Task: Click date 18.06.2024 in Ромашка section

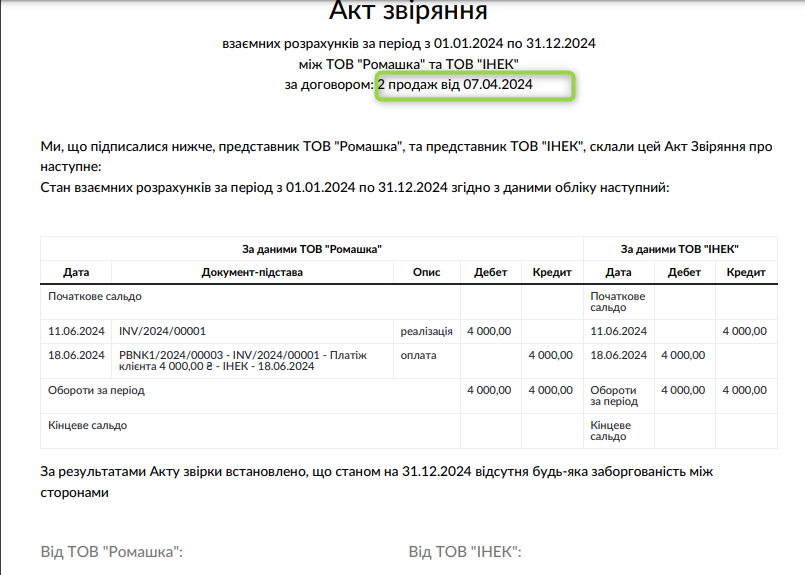Action: coord(76,354)
